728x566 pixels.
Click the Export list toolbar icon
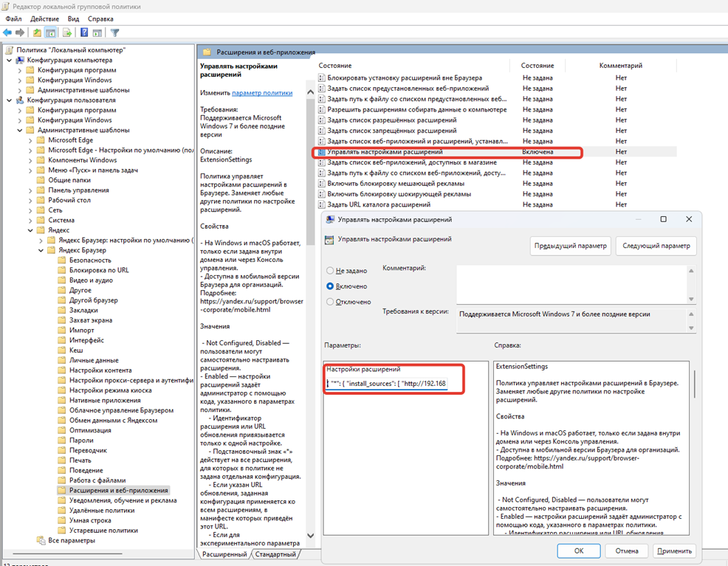click(x=66, y=32)
